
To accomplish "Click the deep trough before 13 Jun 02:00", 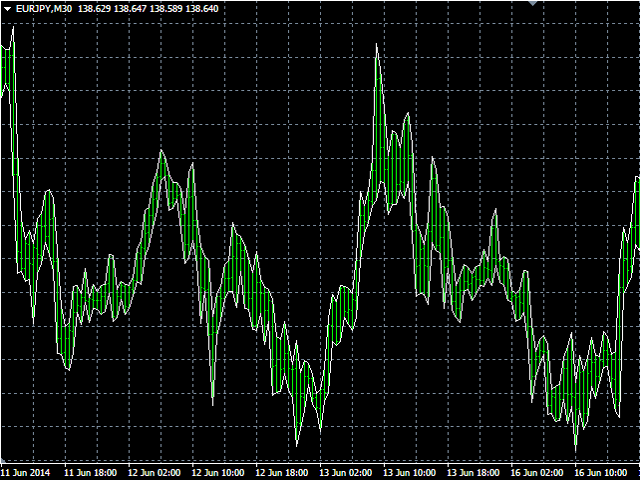I will coord(297,444).
